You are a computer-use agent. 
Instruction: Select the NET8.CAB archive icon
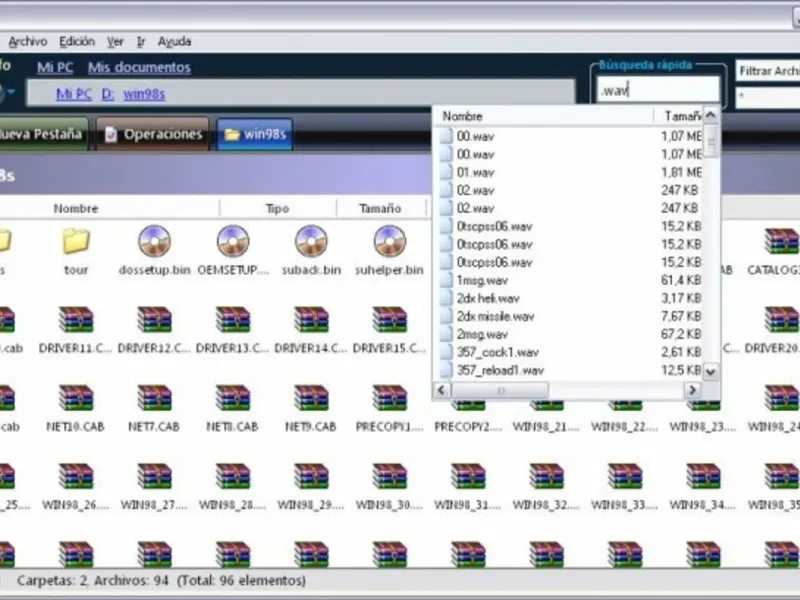click(x=233, y=398)
